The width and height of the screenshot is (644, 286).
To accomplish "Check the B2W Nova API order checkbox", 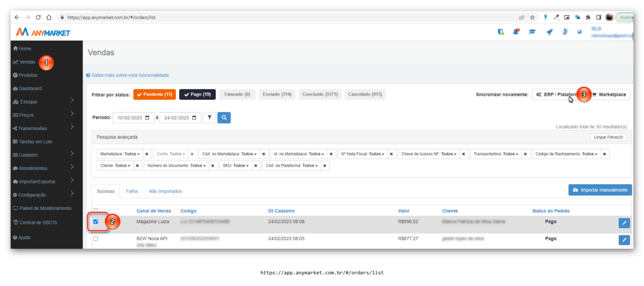I will click(96, 239).
